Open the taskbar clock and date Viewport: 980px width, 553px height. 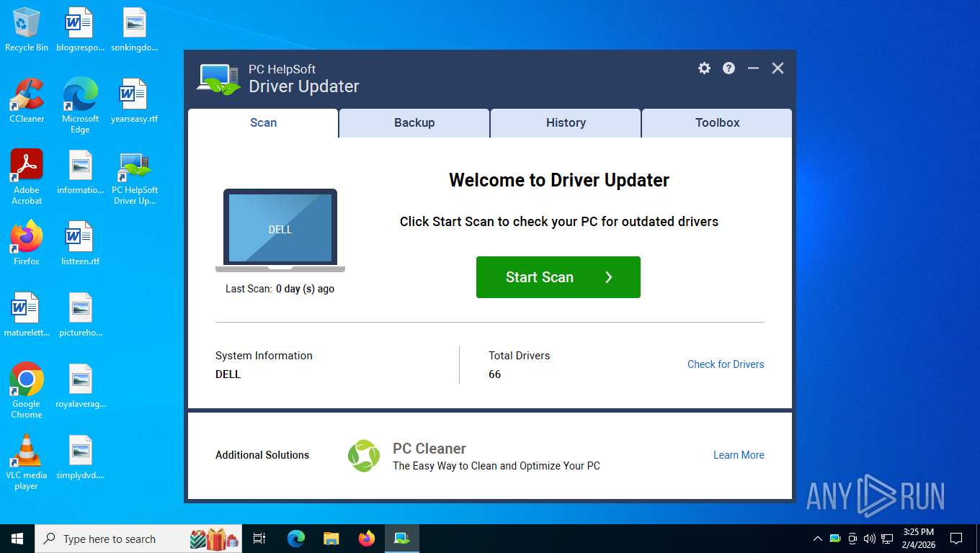pos(918,539)
